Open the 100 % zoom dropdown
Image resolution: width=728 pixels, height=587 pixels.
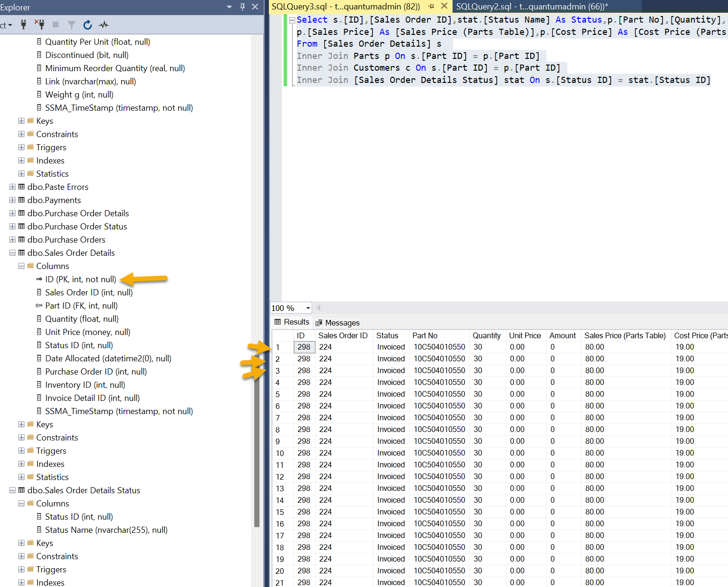pyautogui.click(x=308, y=308)
